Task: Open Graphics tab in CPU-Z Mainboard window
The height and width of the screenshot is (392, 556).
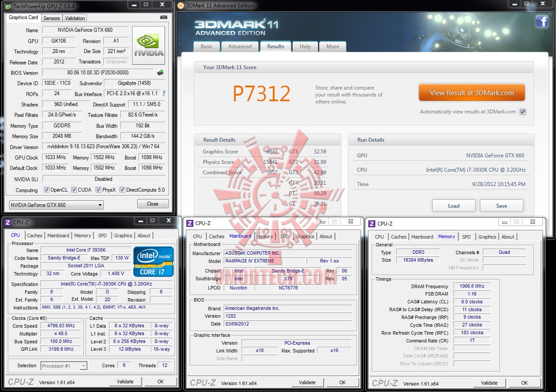Action: [x=305, y=236]
